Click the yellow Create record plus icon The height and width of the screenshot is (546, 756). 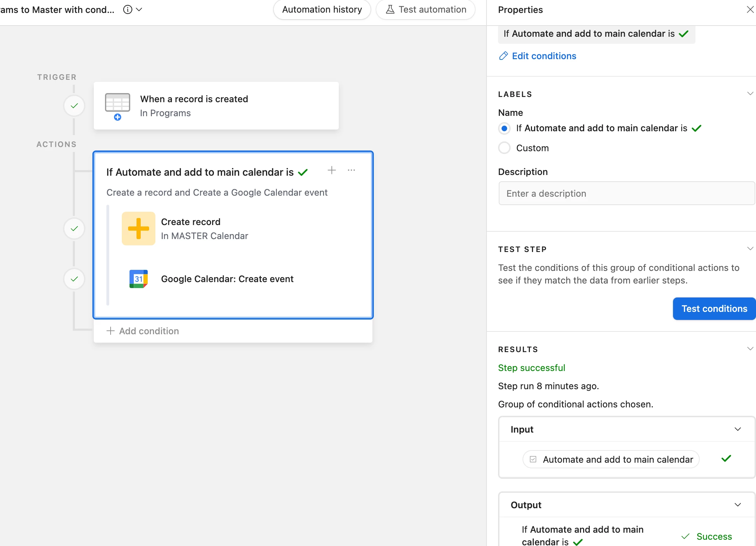[x=139, y=229]
